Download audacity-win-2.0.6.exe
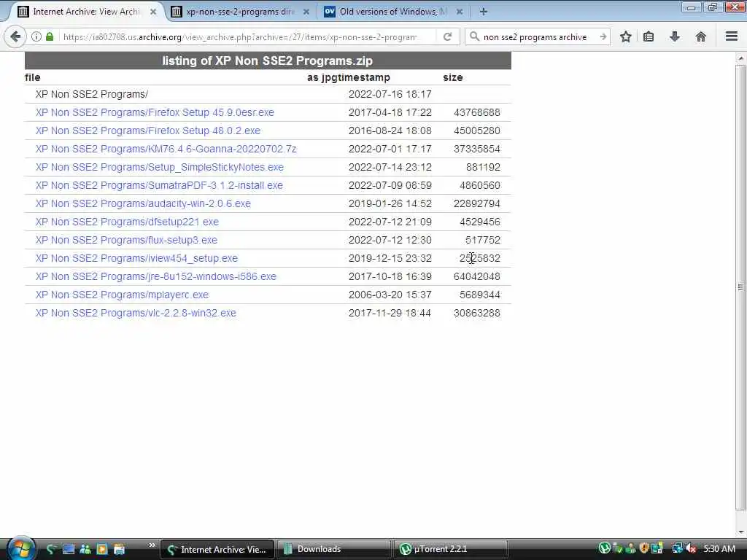The height and width of the screenshot is (560, 747). (x=143, y=204)
